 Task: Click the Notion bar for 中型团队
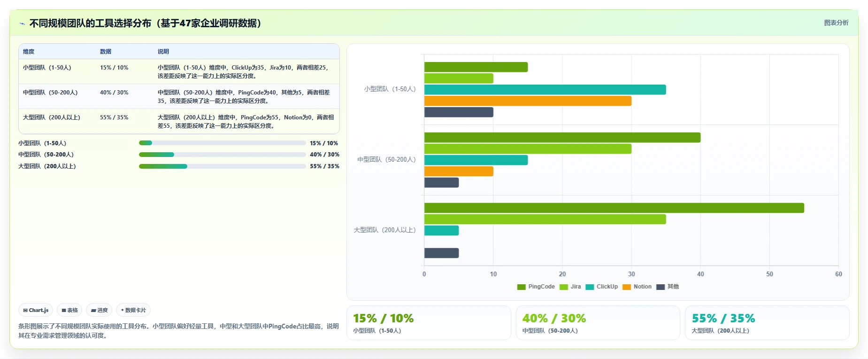459,172
